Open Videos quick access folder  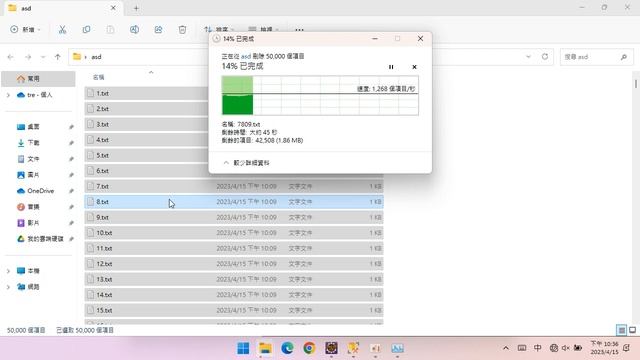pos(33,223)
